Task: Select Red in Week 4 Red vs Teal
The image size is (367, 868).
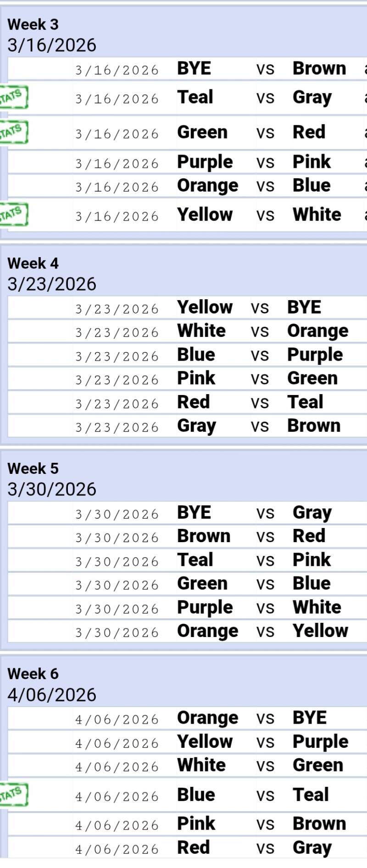Action: (194, 402)
